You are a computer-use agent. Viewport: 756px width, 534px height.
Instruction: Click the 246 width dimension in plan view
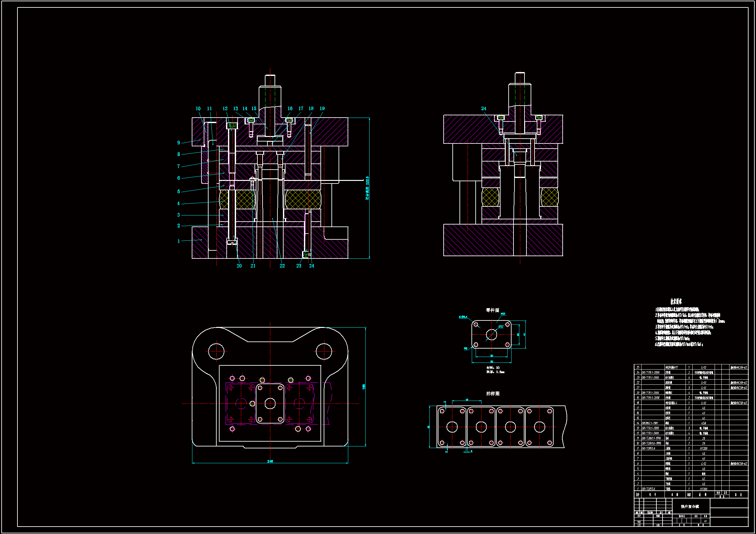tap(270, 461)
